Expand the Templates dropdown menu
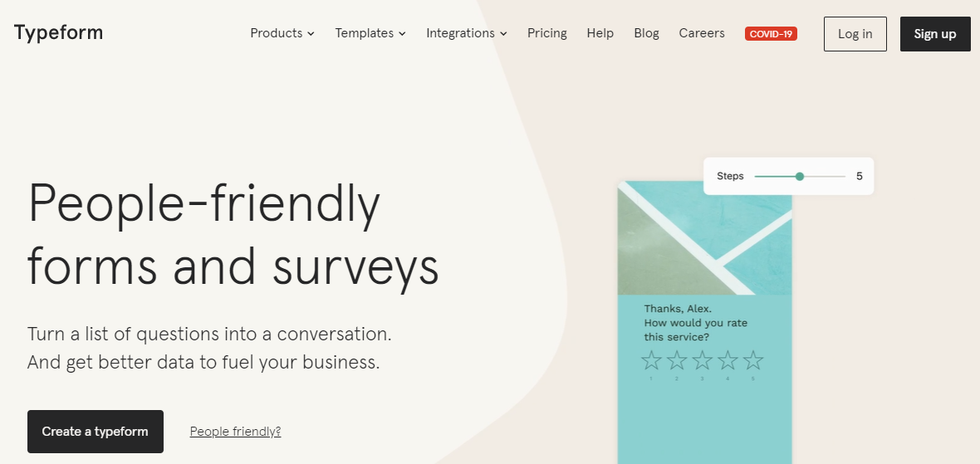980x464 pixels. (x=370, y=33)
